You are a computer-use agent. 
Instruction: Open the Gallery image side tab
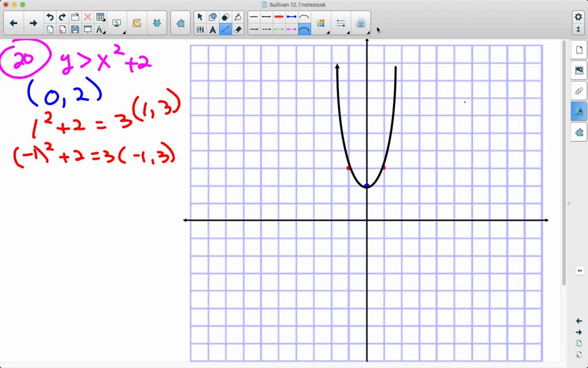point(579,71)
